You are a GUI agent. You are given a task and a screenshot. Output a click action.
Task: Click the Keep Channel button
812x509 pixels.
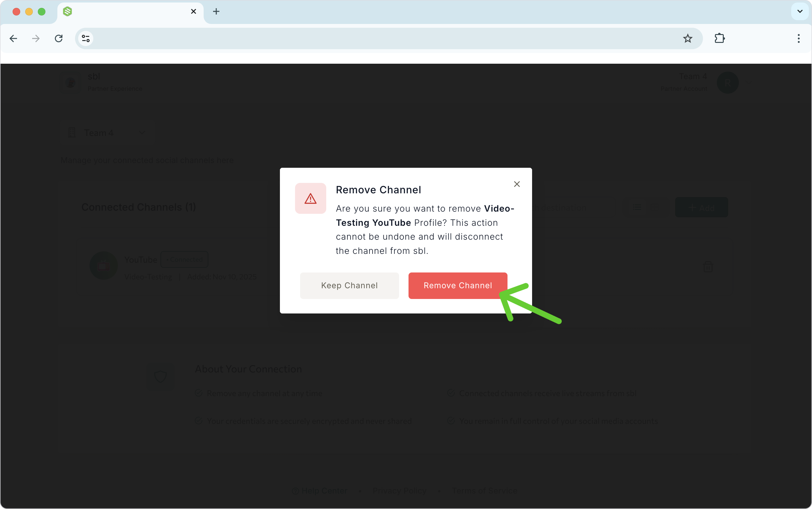(349, 285)
